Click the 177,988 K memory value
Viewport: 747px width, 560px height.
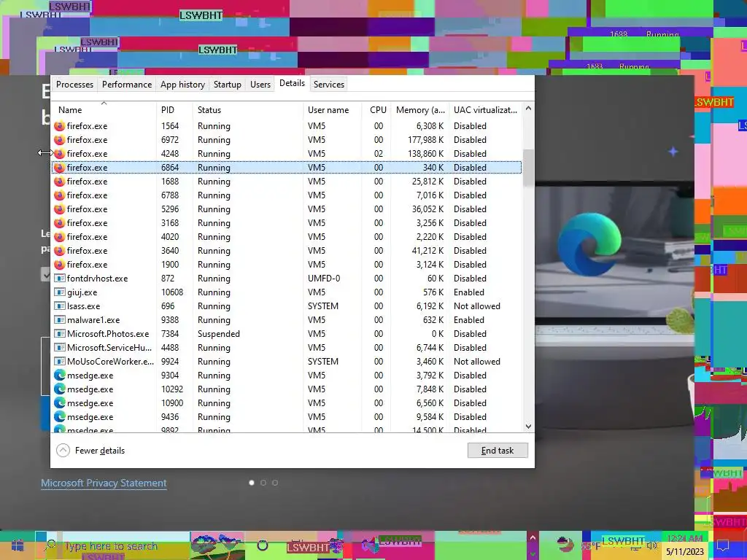(x=425, y=140)
